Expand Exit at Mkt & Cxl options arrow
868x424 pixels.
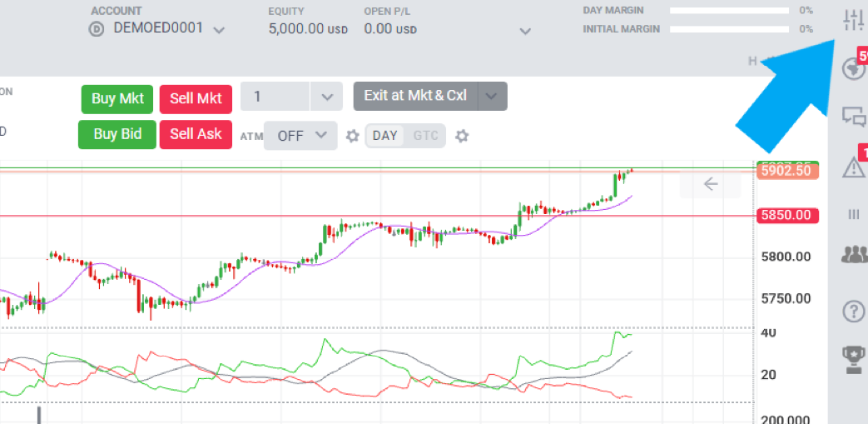pos(493,96)
